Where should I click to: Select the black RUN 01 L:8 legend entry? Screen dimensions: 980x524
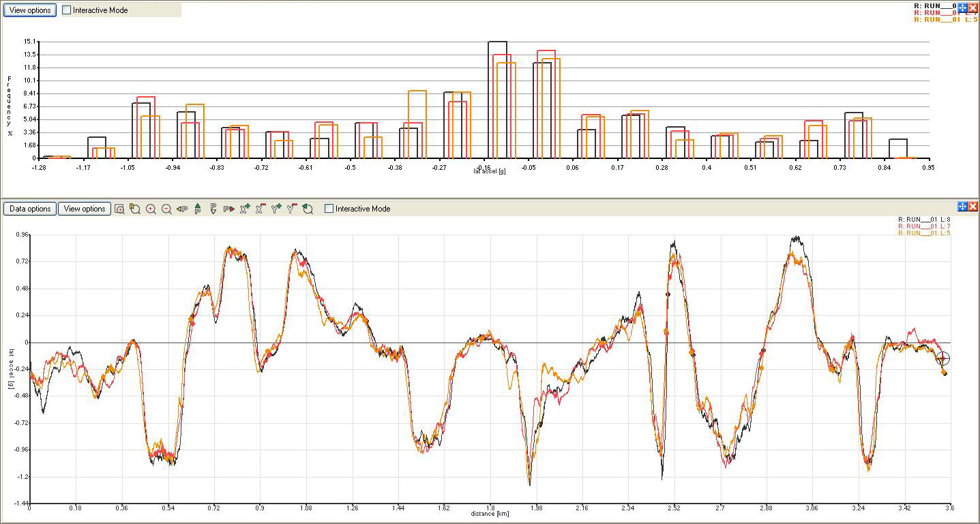click(x=923, y=219)
